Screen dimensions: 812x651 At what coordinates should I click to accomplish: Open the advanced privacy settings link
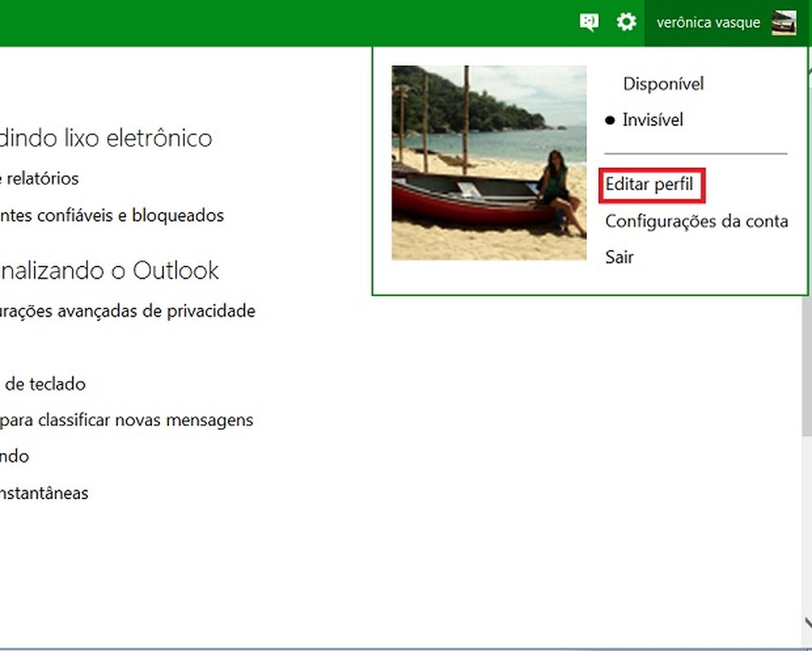pyautogui.click(x=128, y=311)
